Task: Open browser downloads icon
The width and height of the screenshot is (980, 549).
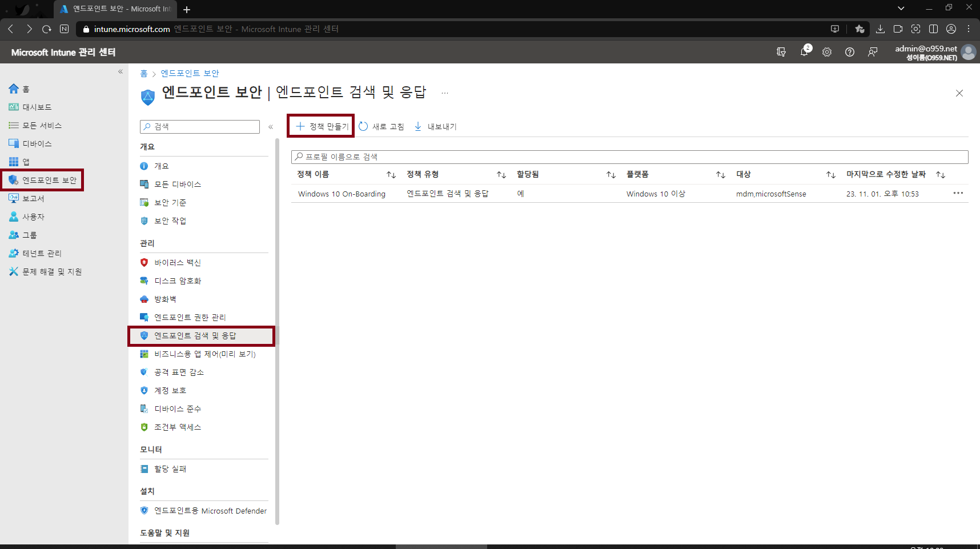Action: [880, 29]
